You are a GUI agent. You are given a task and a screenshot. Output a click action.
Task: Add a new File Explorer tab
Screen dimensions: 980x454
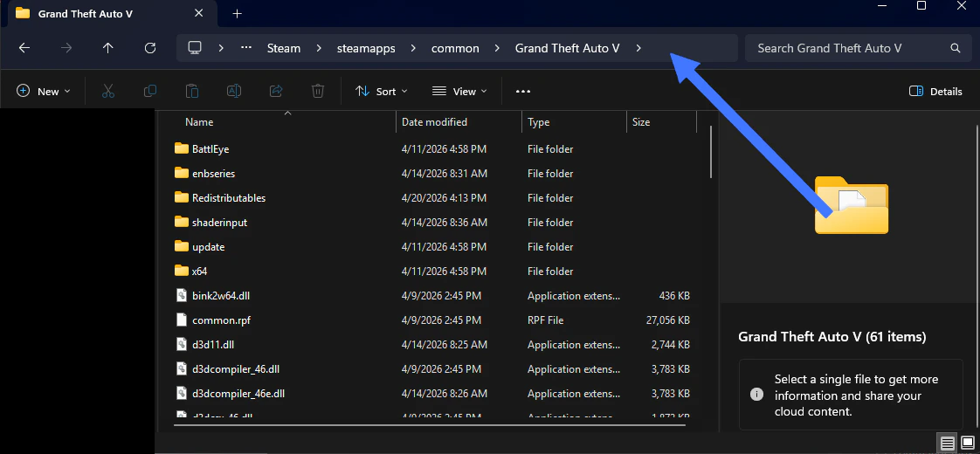click(237, 14)
